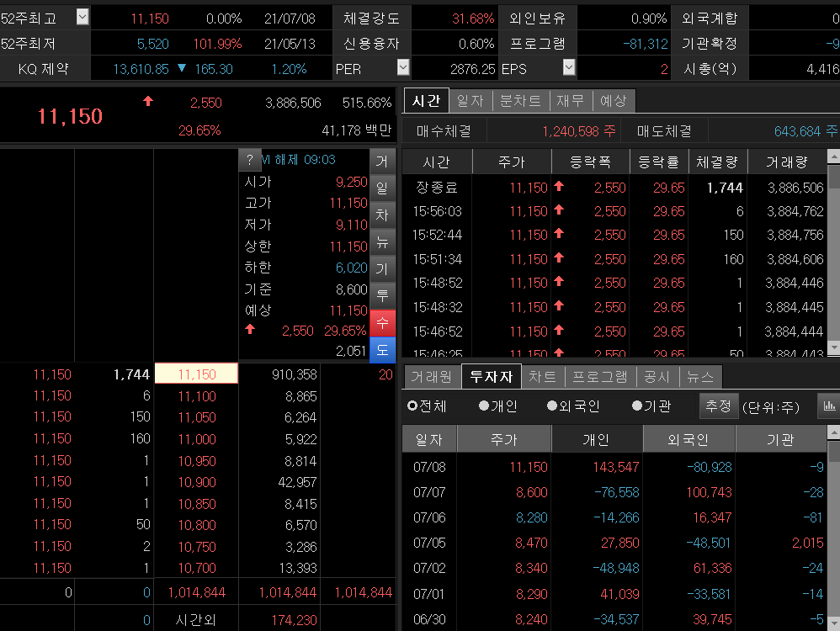Open the 52주최고 dropdown arrow
This screenshot has width=840, height=631.
82,17
